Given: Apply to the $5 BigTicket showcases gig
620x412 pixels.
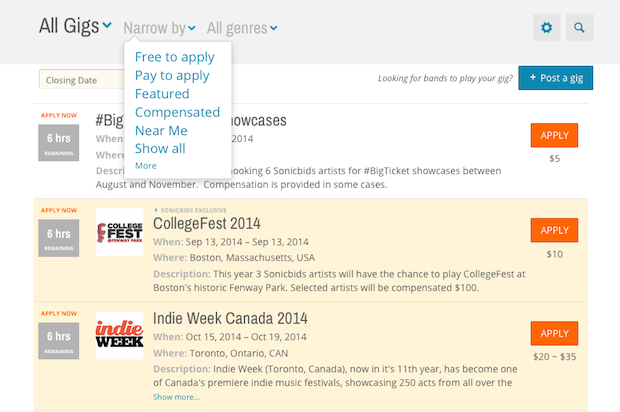Looking at the screenshot, I should (554, 135).
